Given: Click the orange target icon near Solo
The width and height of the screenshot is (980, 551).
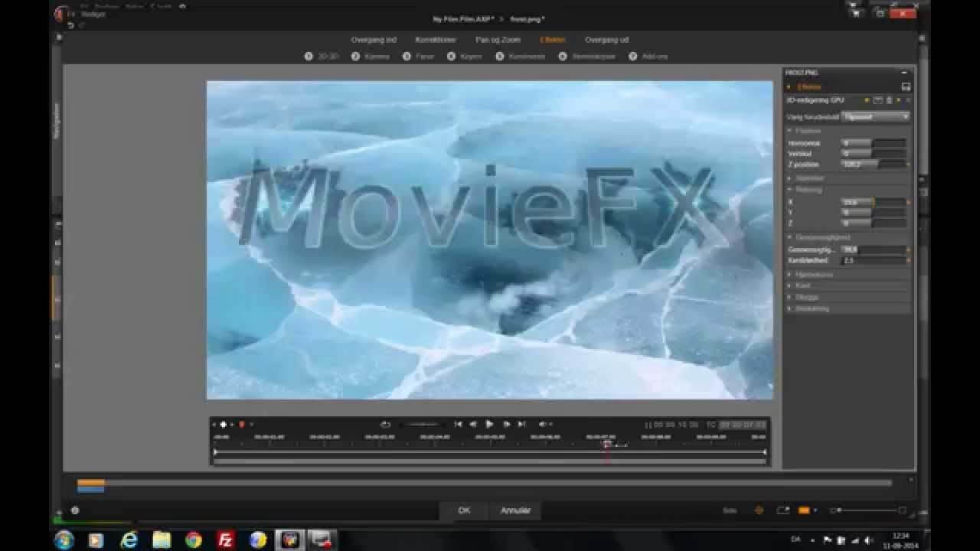Looking at the screenshot, I should [x=759, y=510].
